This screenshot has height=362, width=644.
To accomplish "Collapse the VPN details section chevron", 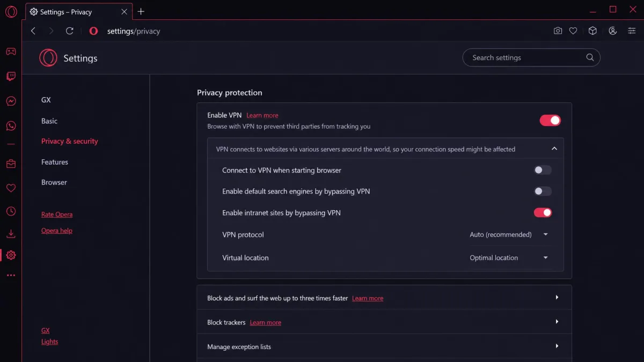I will click(554, 149).
